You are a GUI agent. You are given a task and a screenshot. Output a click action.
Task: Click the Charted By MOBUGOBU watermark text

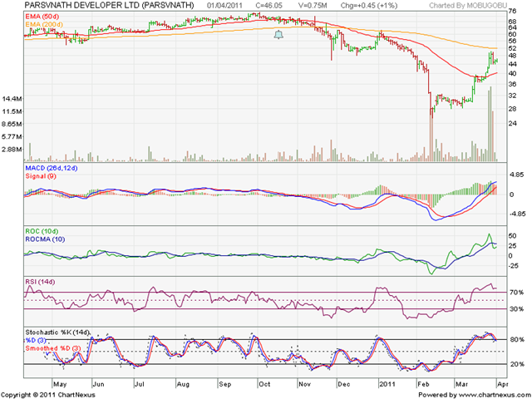pos(468,6)
